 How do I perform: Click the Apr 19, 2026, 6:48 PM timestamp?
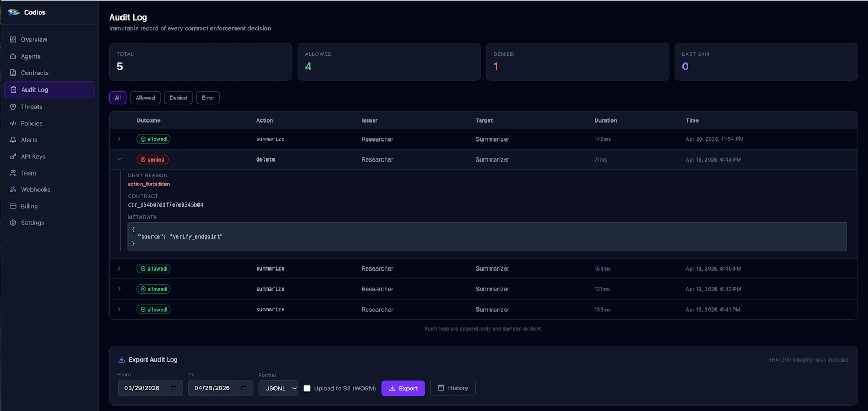point(713,159)
